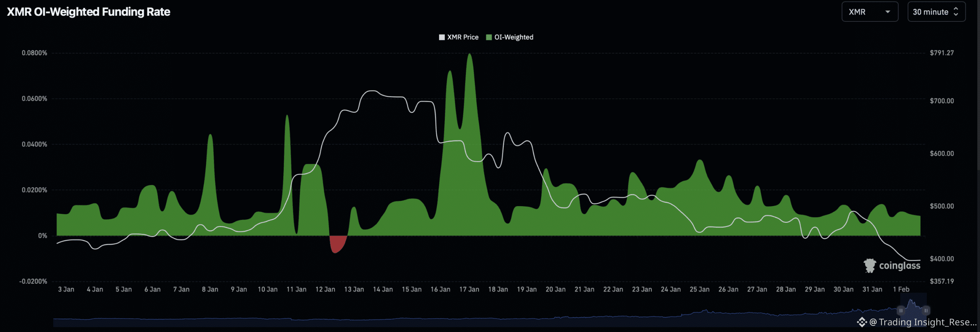Screen dimensions: 980x332
Task: Click the -0.0200% funding rate axis label
Action: click(33, 282)
